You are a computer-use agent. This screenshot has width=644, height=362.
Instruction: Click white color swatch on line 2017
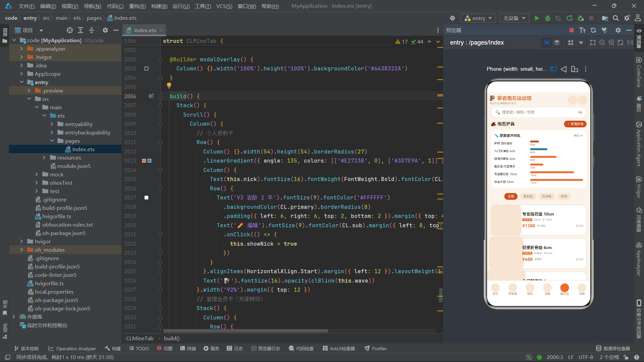[146, 197]
